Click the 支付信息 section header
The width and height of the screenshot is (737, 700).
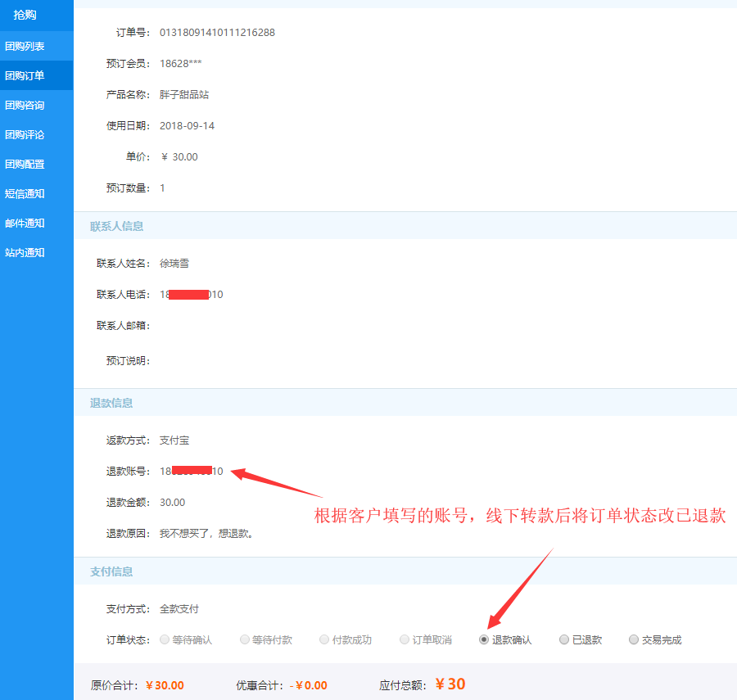[111, 571]
